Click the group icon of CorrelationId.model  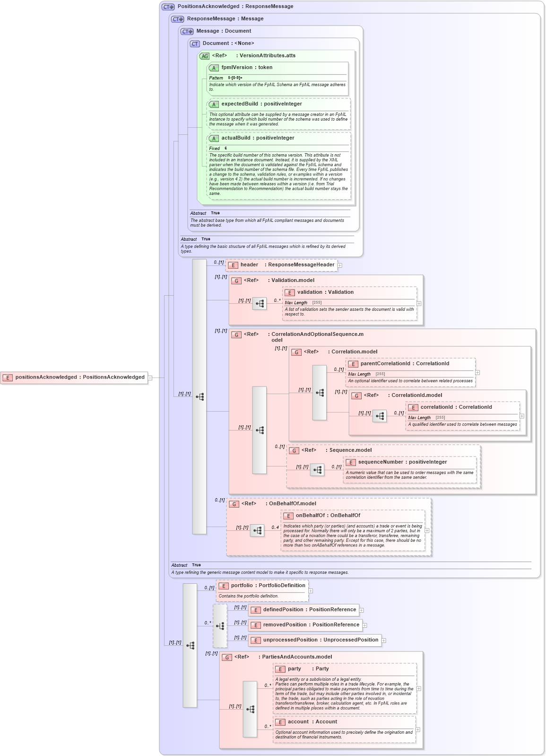click(356, 396)
